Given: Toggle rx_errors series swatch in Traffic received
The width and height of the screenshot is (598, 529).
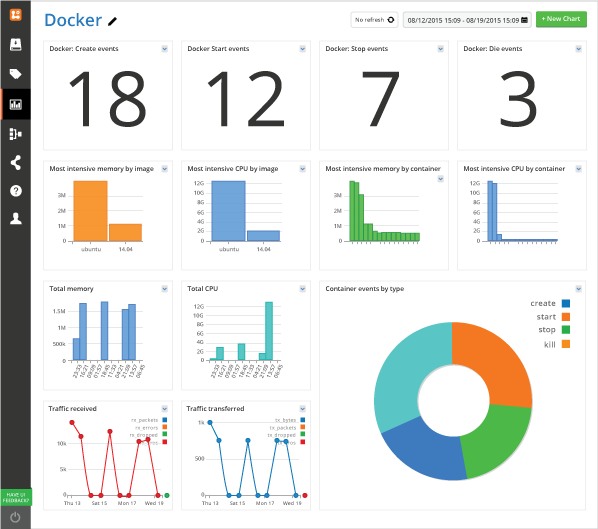Looking at the screenshot, I should (x=165, y=427).
